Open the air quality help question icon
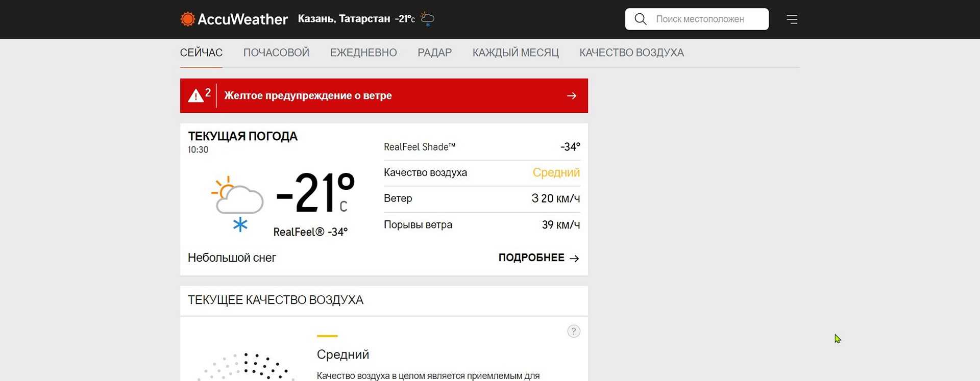 (x=574, y=332)
